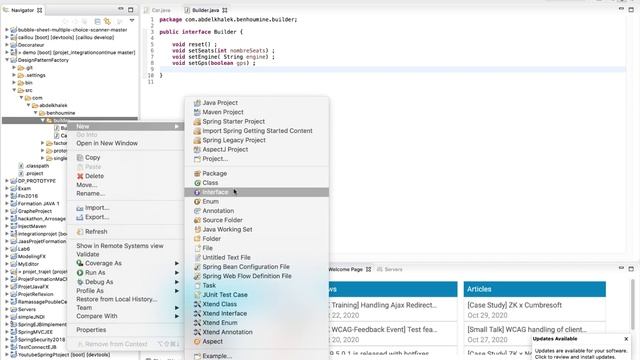Screen dimensions: 640x360
Task: Click the Package icon in New submenu
Action: coord(197,173)
